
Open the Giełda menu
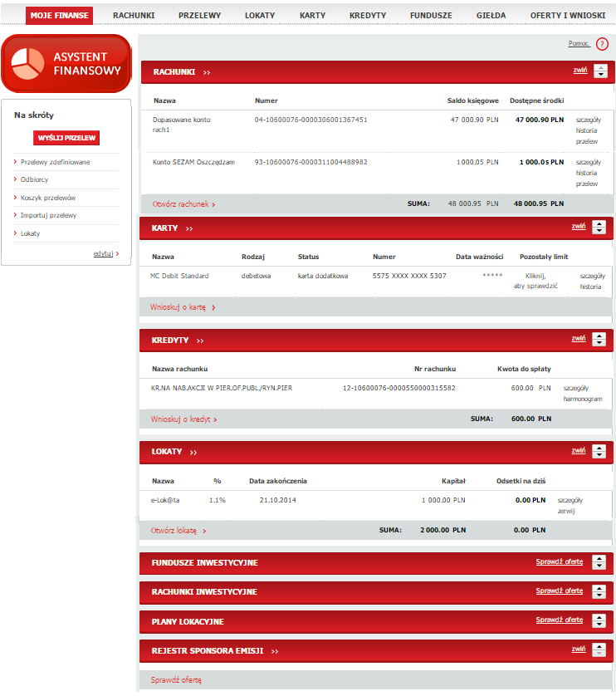click(491, 16)
